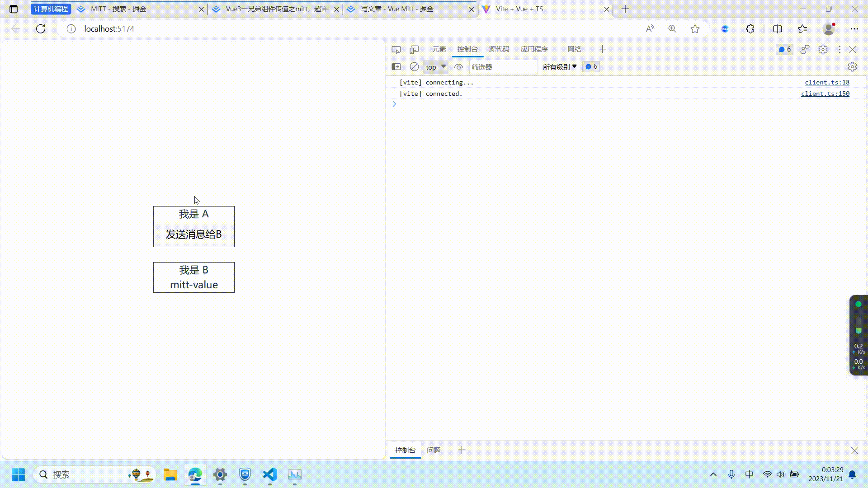Toggle the console sidebar
Image resolution: width=868 pixels, height=488 pixels.
396,67
